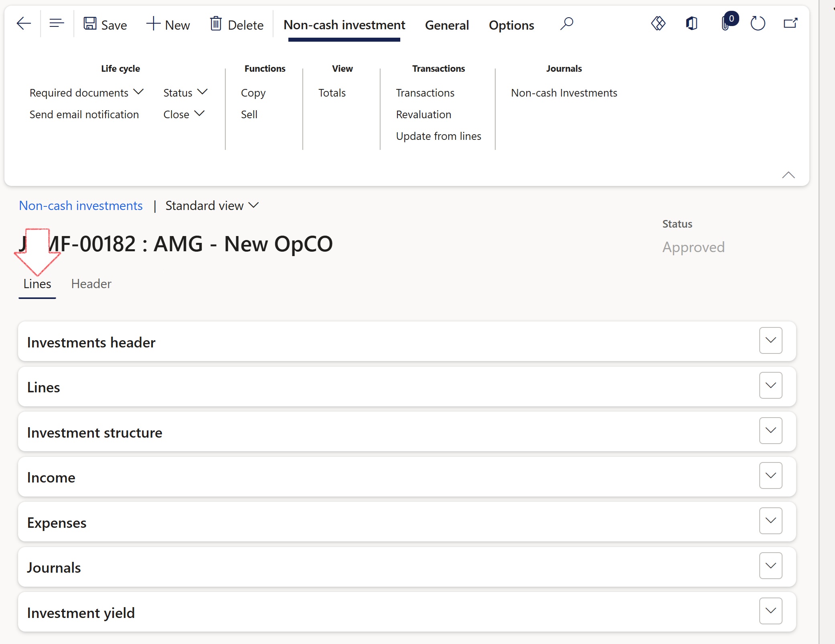Delete the record via trash icon
Screen dimensions: 835x644
216,24
